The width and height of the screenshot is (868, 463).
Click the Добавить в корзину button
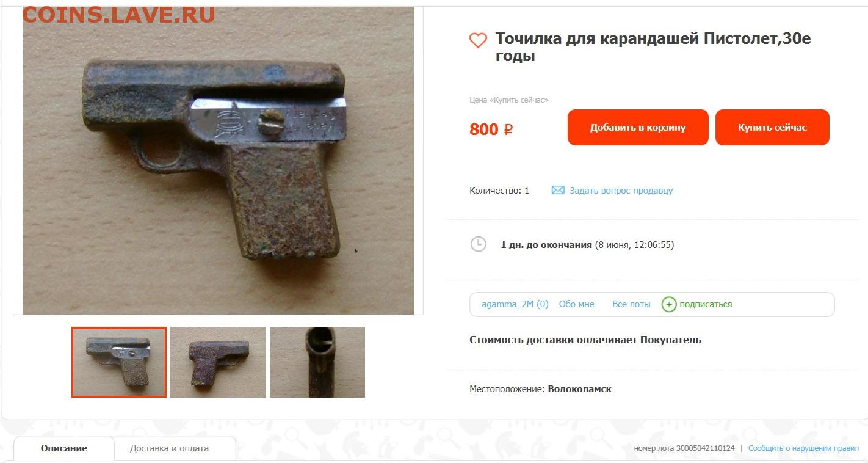(x=638, y=128)
